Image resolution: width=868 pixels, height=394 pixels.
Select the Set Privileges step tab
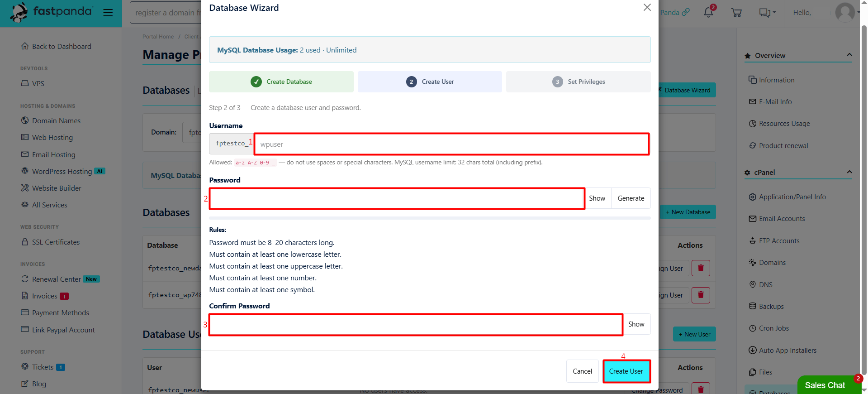click(579, 82)
